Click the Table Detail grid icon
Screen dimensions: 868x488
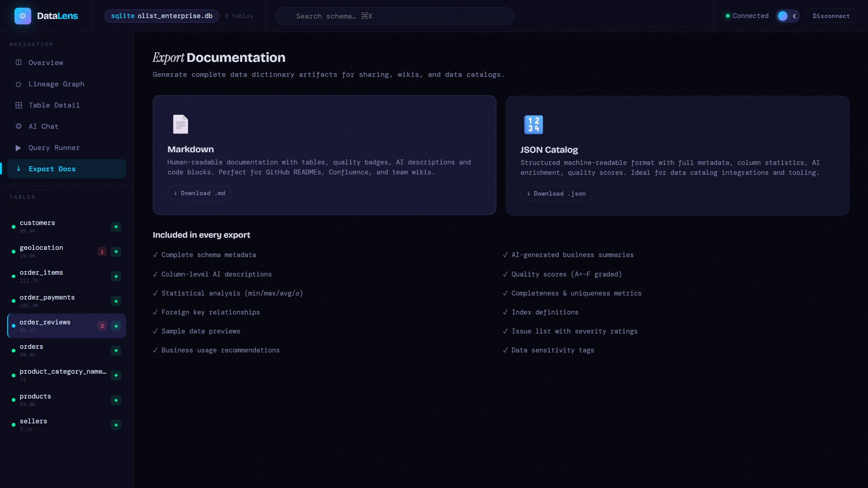coord(19,105)
